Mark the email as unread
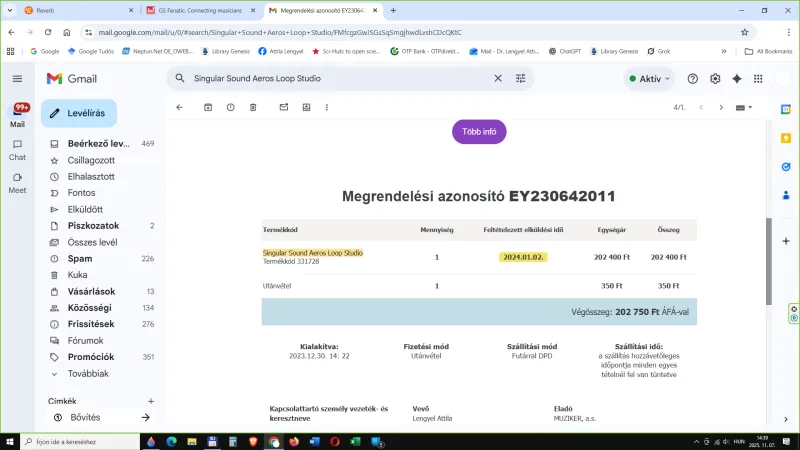This screenshot has height=450, width=800. tap(283, 107)
